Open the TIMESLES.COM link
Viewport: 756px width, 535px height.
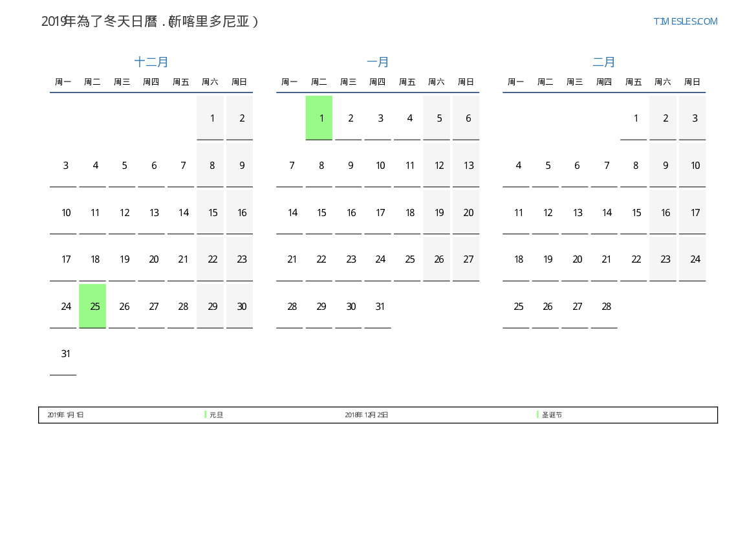point(685,21)
